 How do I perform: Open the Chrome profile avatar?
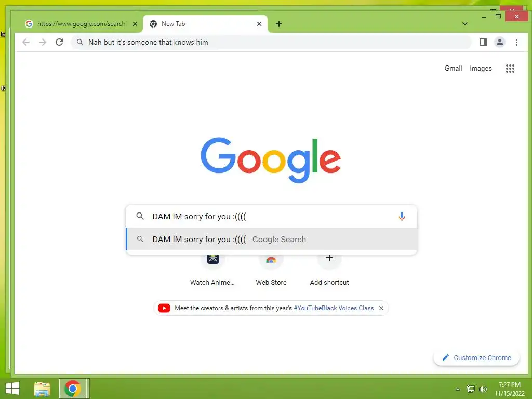point(500,42)
